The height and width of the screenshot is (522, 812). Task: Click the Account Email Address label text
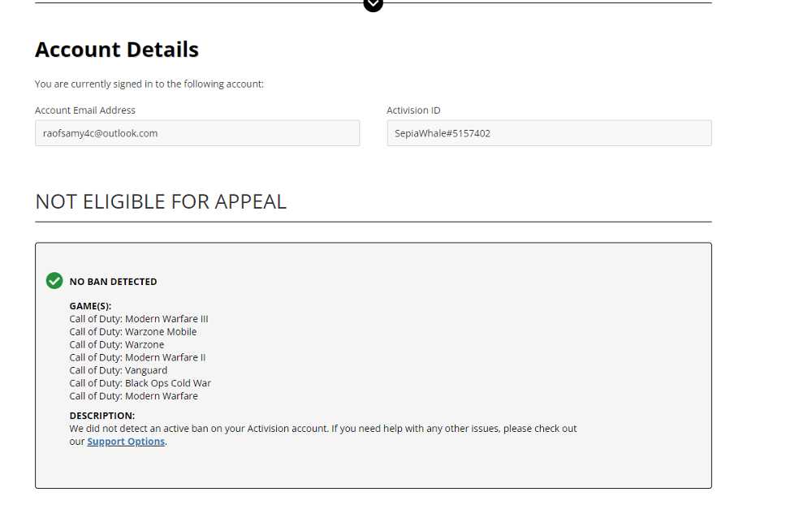pos(85,110)
